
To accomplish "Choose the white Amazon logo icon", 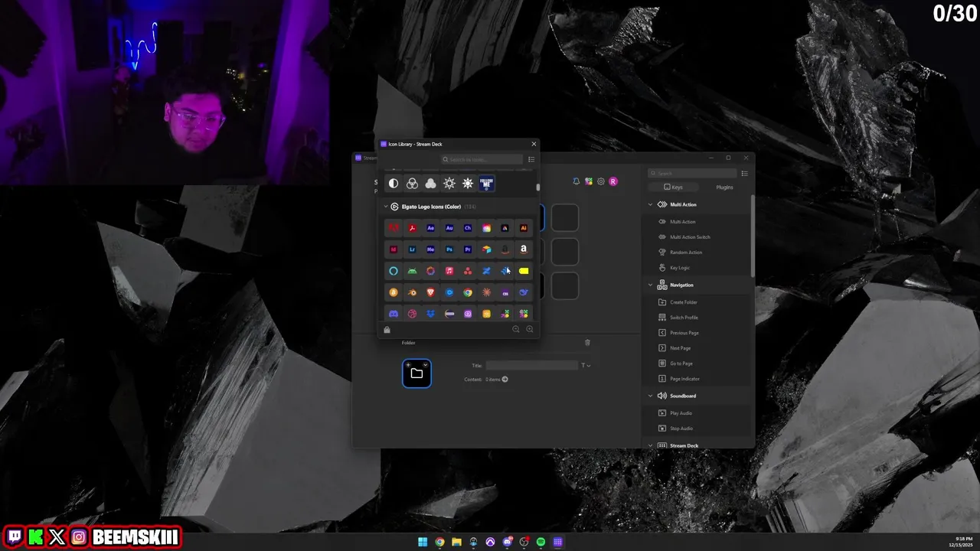I will 524,249.
